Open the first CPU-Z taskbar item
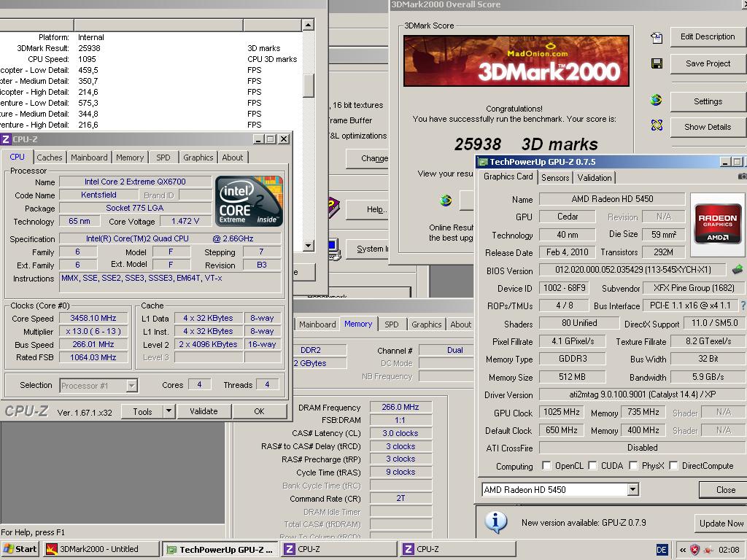The height and width of the screenshot is (560, 747). (338, 549)
